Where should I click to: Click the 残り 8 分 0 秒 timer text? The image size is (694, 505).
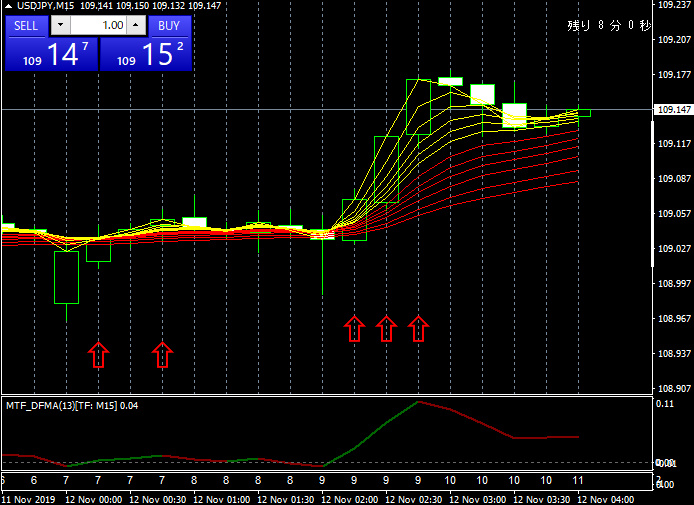609,25
